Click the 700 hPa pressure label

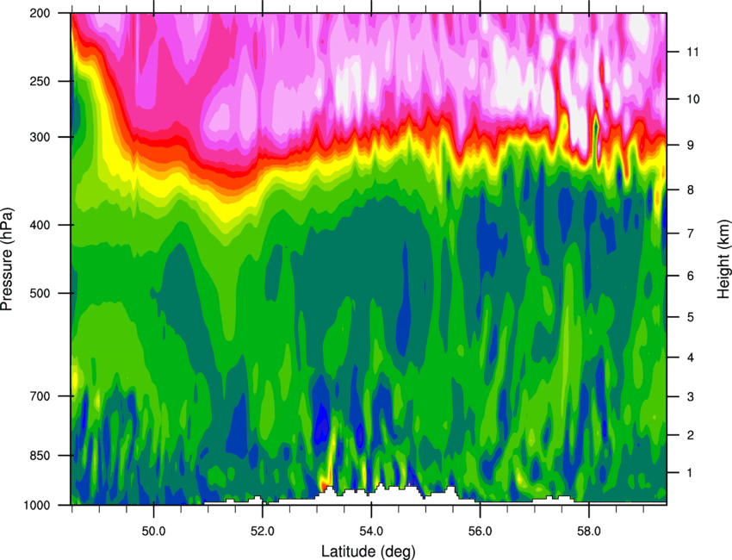[40, 396]
